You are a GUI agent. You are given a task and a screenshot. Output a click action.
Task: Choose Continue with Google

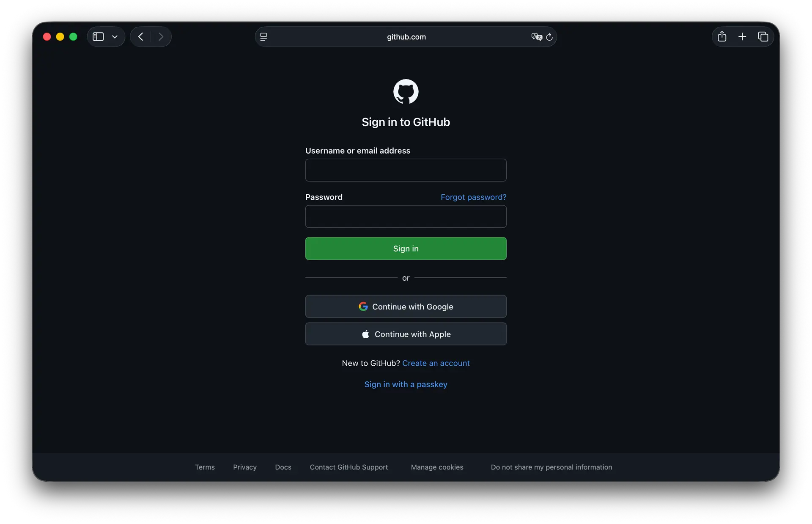coord(406,306)
